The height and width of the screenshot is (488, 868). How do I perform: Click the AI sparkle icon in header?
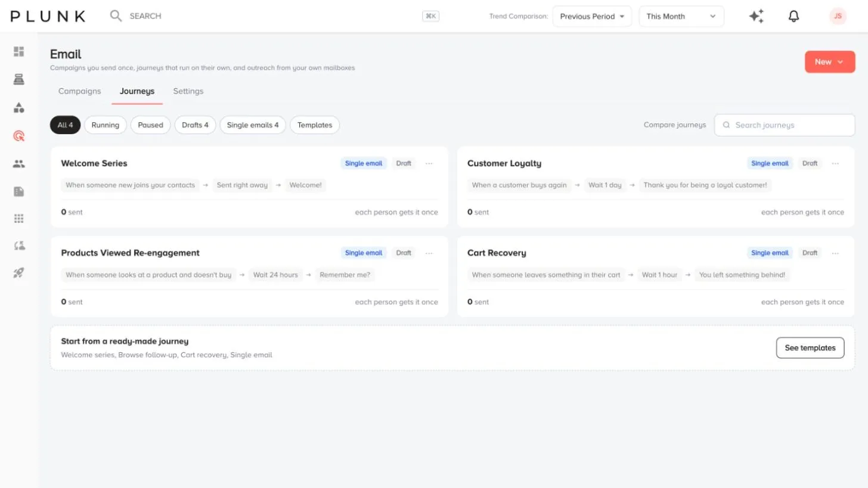pyautogui.click(x=757, y=16)
